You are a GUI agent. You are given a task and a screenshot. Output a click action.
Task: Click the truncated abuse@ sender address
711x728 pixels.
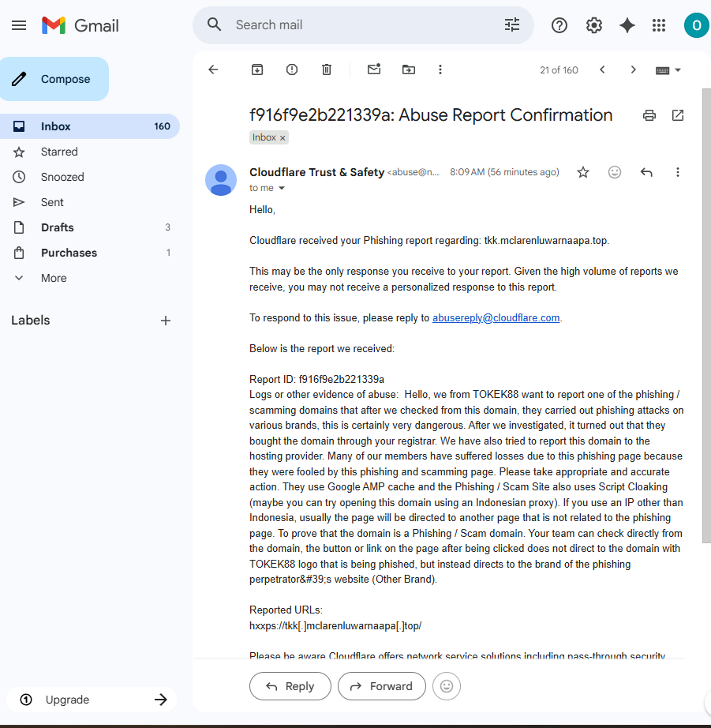coord(413,173)
